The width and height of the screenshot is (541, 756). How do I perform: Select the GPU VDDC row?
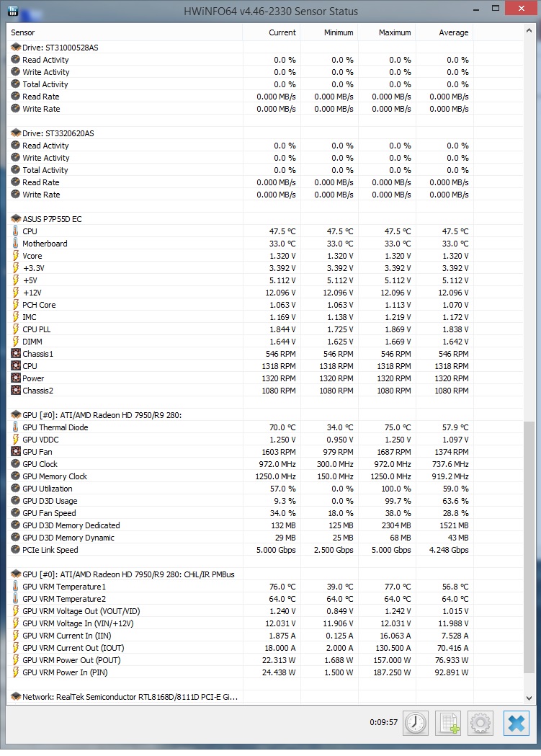[265, 440]
